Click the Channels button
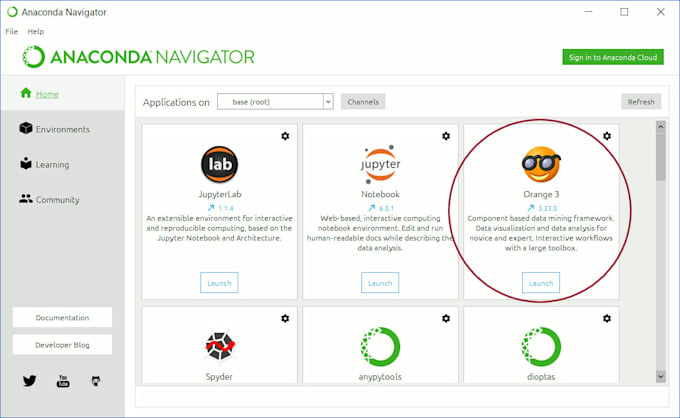Screen dimensions: 680x418 pos(363,102)
